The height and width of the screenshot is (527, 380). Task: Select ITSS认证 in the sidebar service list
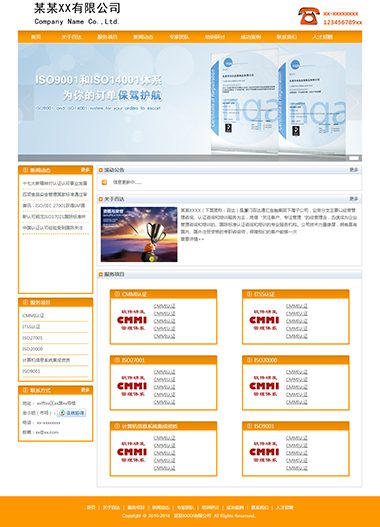pos(31,327)
